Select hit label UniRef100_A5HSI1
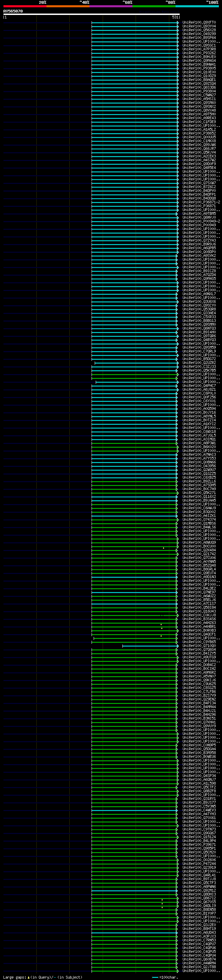 point(199,99)
